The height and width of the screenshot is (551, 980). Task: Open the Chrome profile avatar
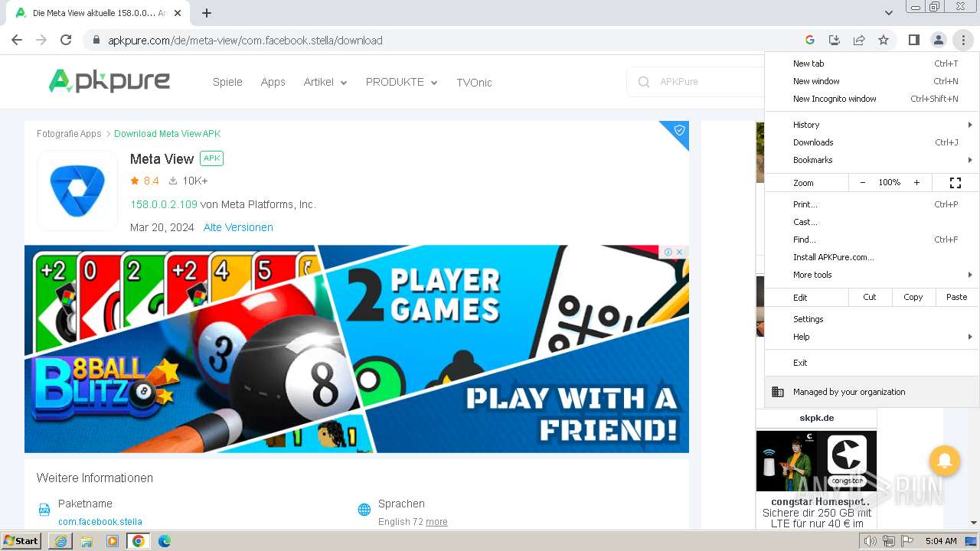938,40
